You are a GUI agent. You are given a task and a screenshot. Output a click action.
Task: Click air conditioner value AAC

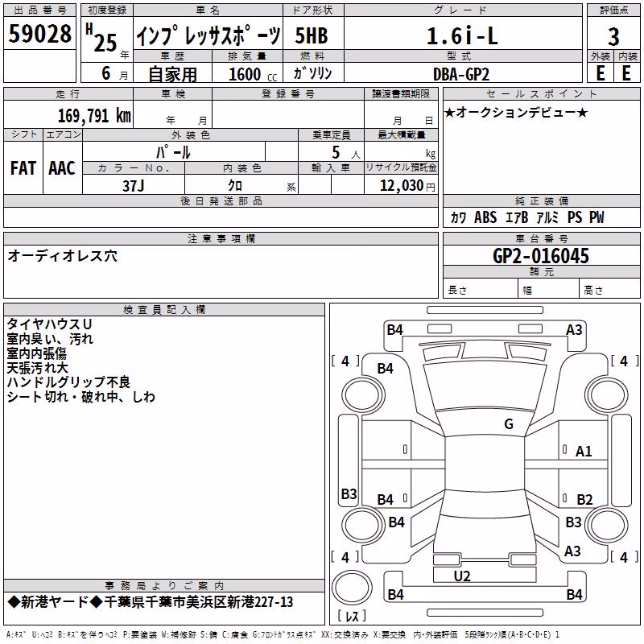pos(62,168)
